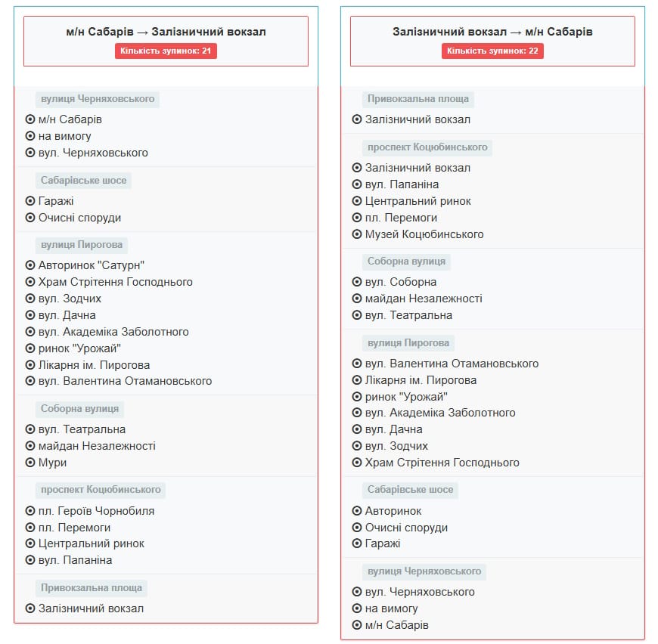658x644 pixels.
Task: Open the "м/н Сабарів → Залізничний вокзал" route header
Action: pos(166,32)
